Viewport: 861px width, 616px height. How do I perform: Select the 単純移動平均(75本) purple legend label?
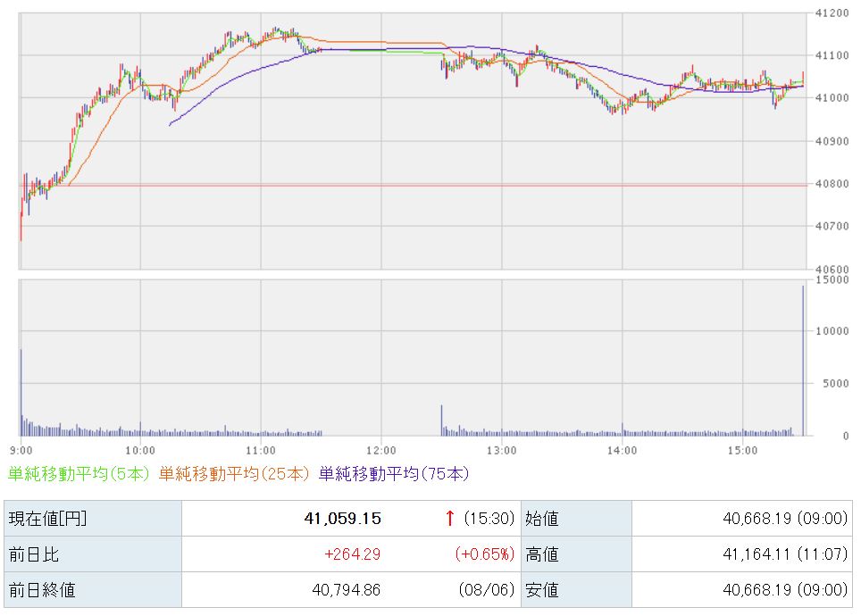[x=394, y=474]
